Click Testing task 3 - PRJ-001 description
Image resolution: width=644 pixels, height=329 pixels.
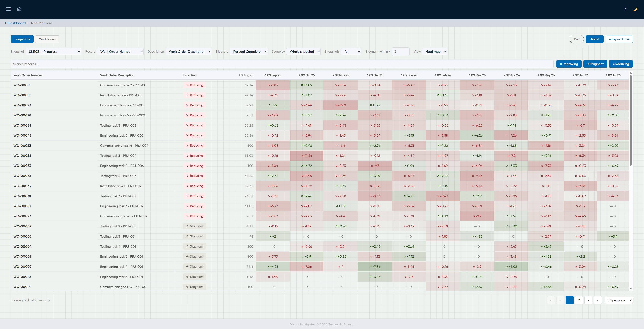click(118, 236)
